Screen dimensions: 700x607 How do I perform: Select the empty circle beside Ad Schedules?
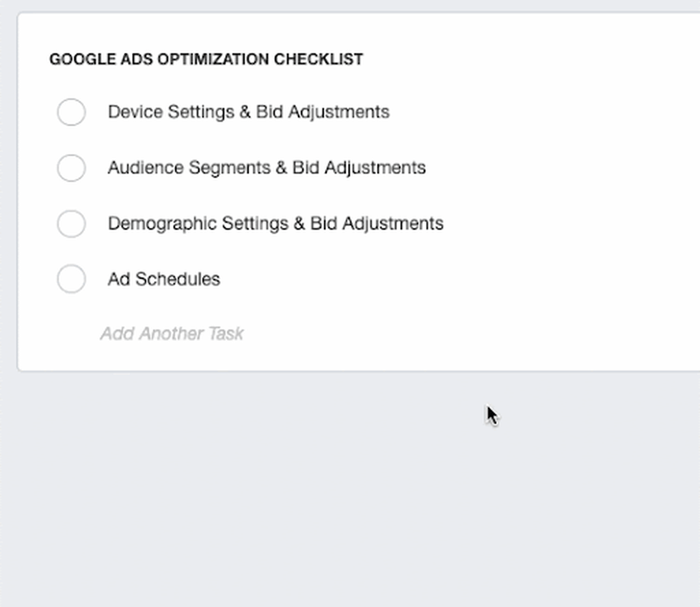[x=71, y=279]
